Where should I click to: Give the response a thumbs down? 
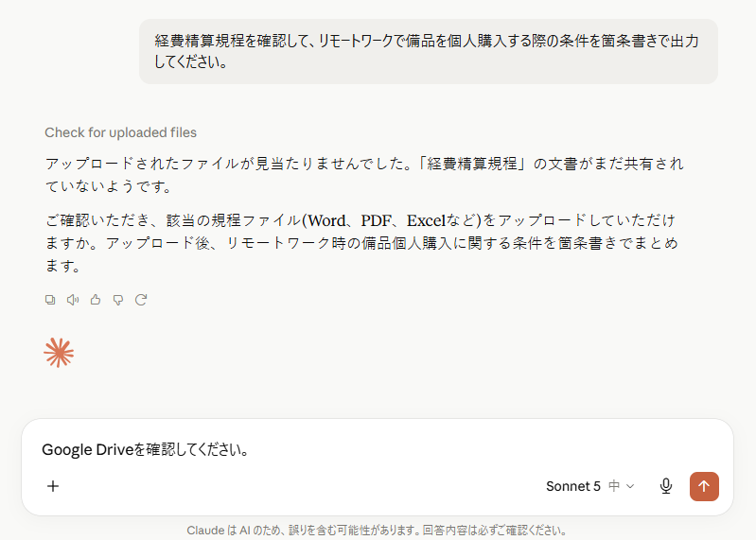(118, 300)
